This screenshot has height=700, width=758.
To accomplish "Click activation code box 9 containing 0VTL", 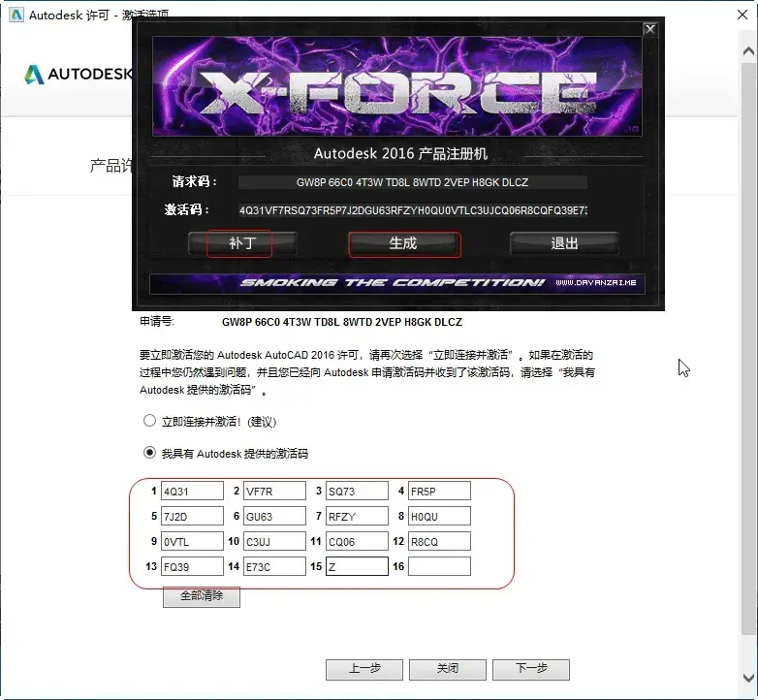I will (192, 541).
